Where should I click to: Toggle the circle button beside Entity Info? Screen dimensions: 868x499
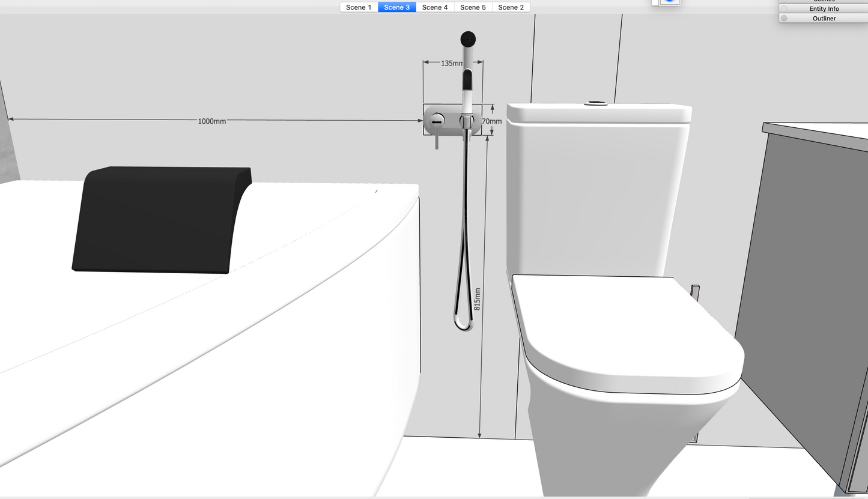pyautogui.click(x=784, y=8)
